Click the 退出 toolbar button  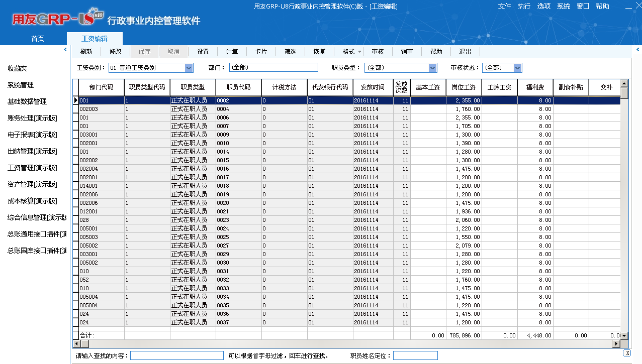point(466,52)
